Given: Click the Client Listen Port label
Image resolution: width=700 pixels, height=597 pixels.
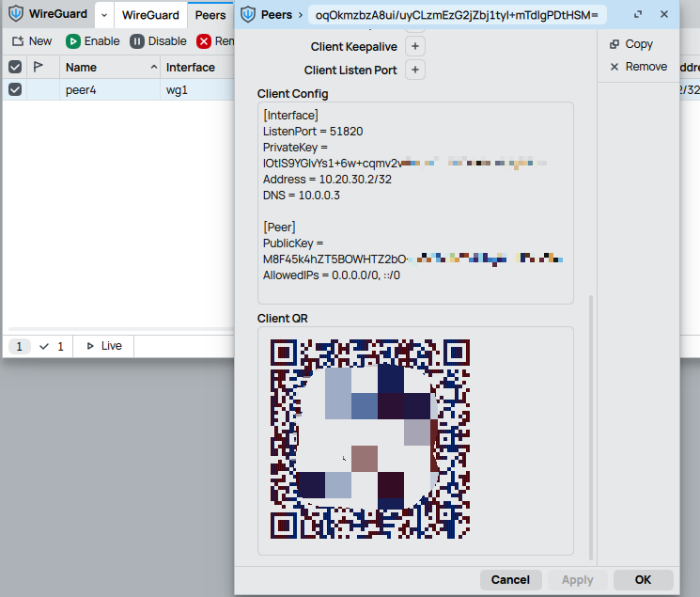Looking at the screenshot, I should click(x=350, y=71).
